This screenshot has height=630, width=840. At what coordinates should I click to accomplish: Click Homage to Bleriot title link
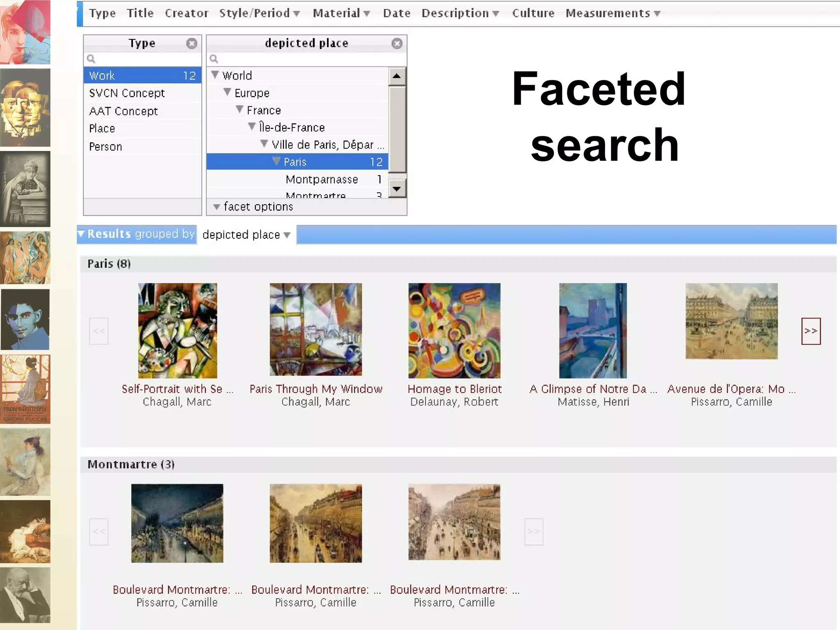pos(454,389)
